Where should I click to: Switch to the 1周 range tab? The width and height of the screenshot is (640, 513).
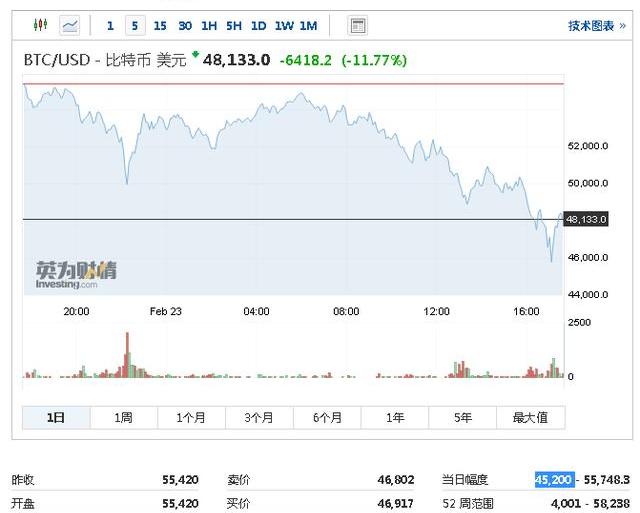[124, 417]
